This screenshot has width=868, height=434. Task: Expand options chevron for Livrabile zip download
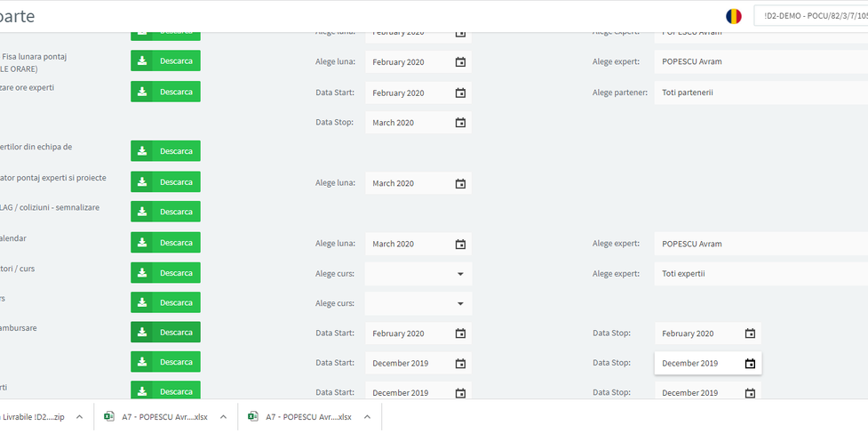[x=79, y=416]
